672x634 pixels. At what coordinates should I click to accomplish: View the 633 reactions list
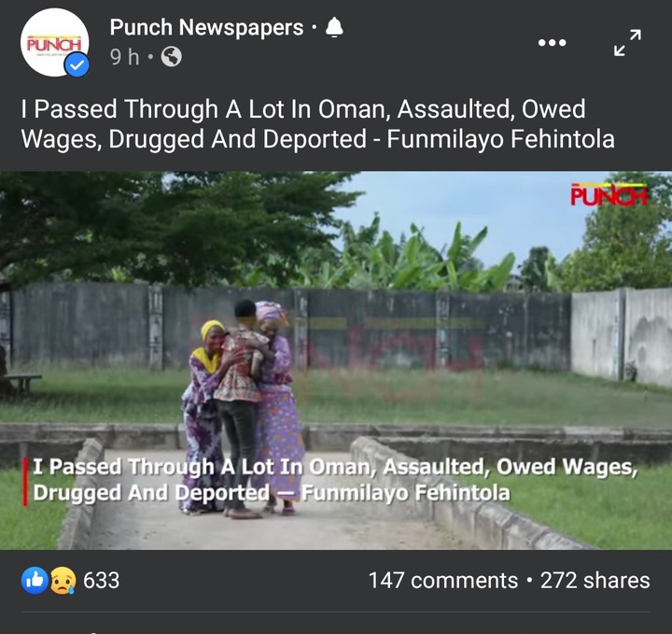[101, 581]
